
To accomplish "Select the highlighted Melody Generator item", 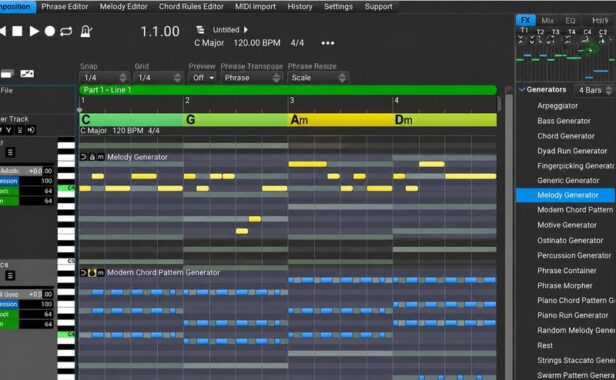I will click(565, 195).
